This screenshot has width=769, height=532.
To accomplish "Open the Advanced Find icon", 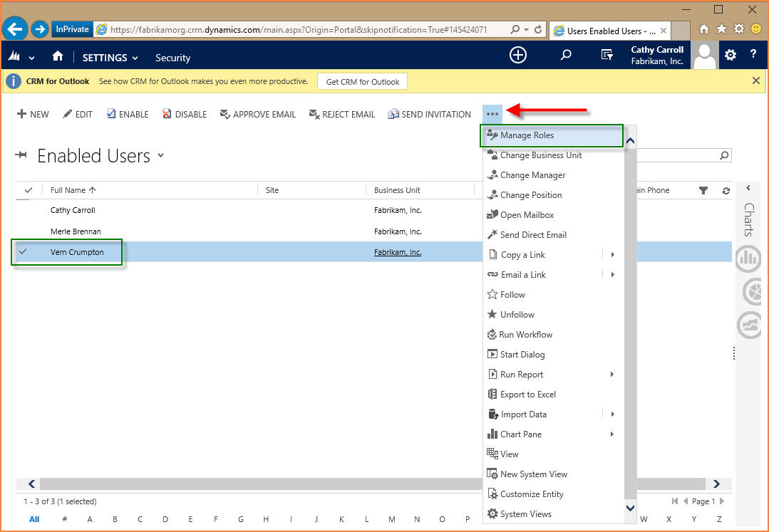I will point(607,55).
